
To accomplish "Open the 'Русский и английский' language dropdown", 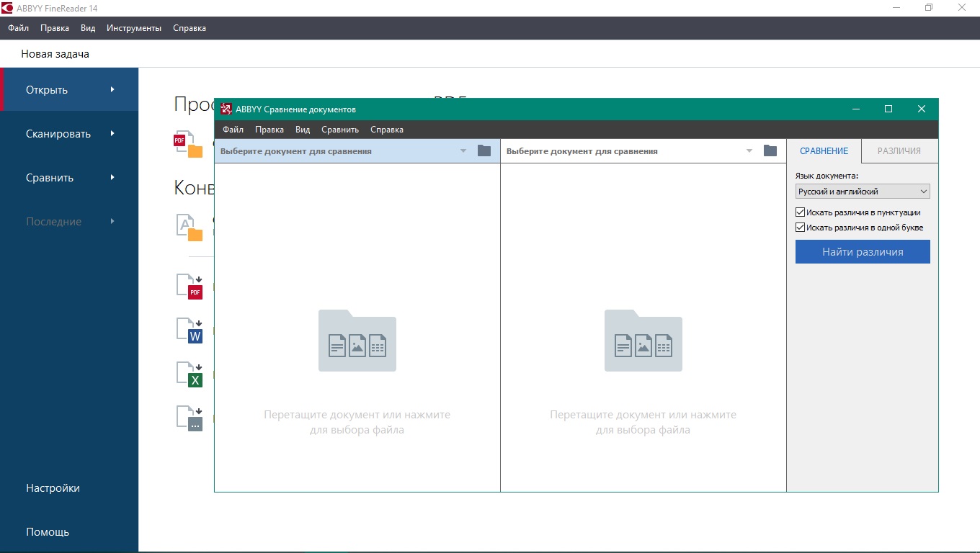I will pyautogui.click(x=863, y=192).
